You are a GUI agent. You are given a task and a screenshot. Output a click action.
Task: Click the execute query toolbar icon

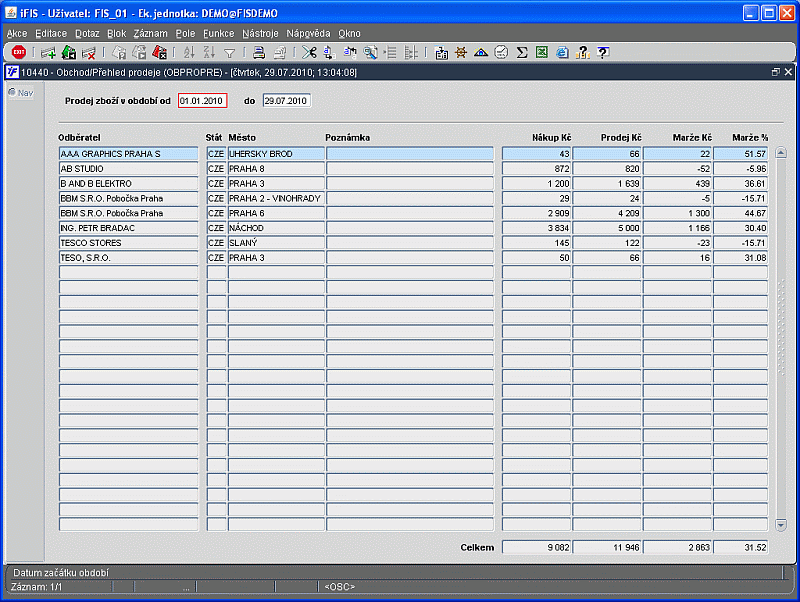point(139,52)
